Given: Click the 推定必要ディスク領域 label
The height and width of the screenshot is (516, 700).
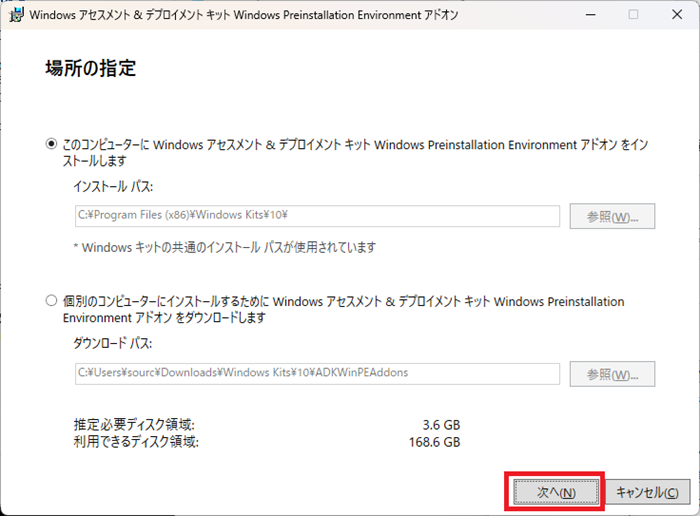Looking at the screenshot, I should coord(134,424).
